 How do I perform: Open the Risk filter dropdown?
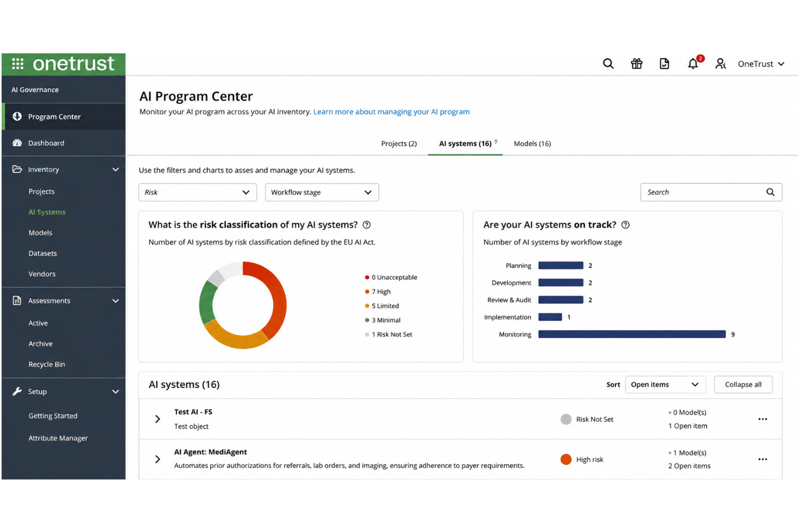click(197, 192)
